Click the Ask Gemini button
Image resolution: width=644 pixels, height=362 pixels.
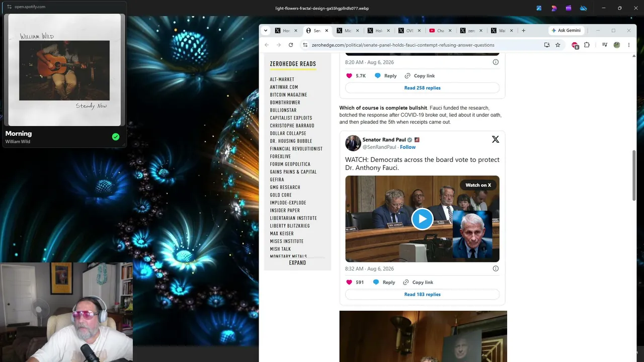[x=566, y=31]
